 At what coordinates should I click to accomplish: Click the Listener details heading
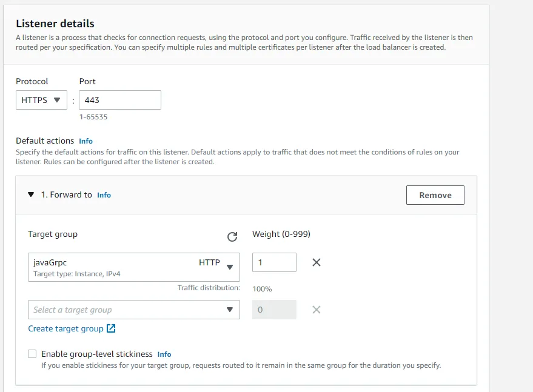coord(55,24)
